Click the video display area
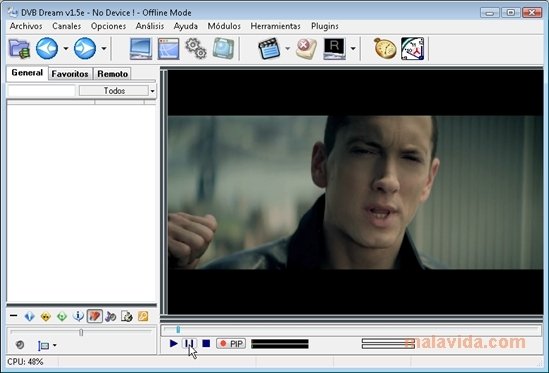549x373 pixels. (x=355, y=192)
